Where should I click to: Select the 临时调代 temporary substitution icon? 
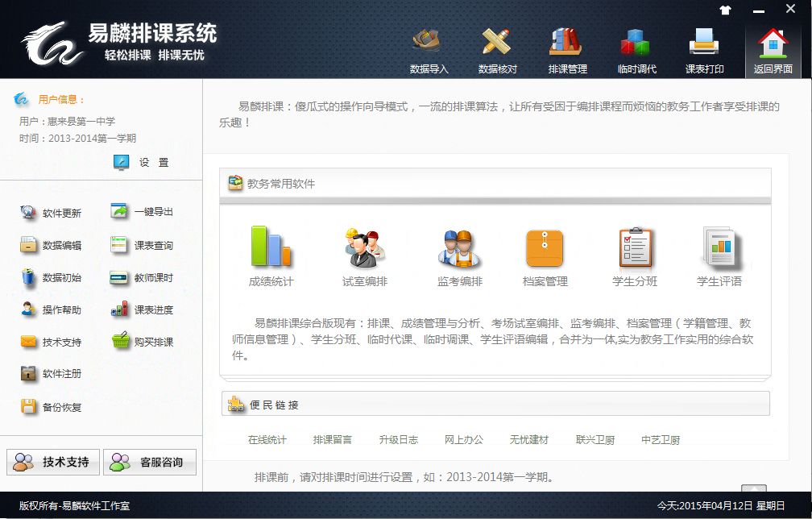pos(636,50)
